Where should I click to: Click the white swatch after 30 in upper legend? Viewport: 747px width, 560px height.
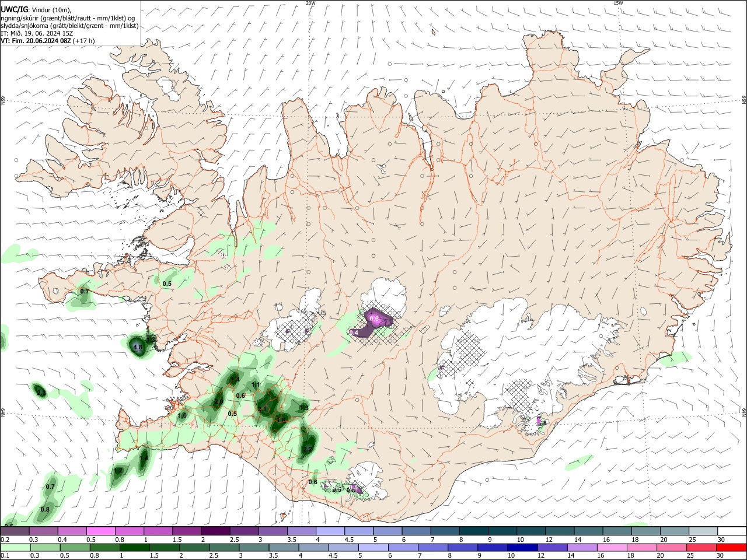click(731, 531)
